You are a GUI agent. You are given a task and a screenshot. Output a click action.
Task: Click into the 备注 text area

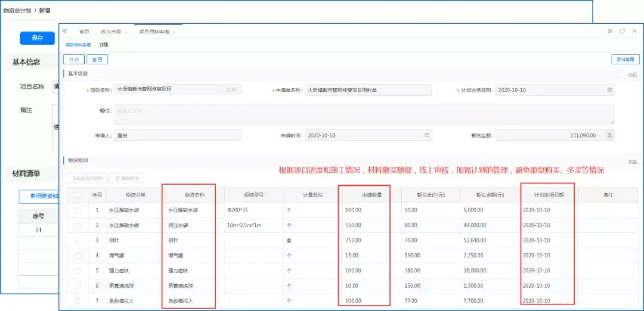point(364,114)
